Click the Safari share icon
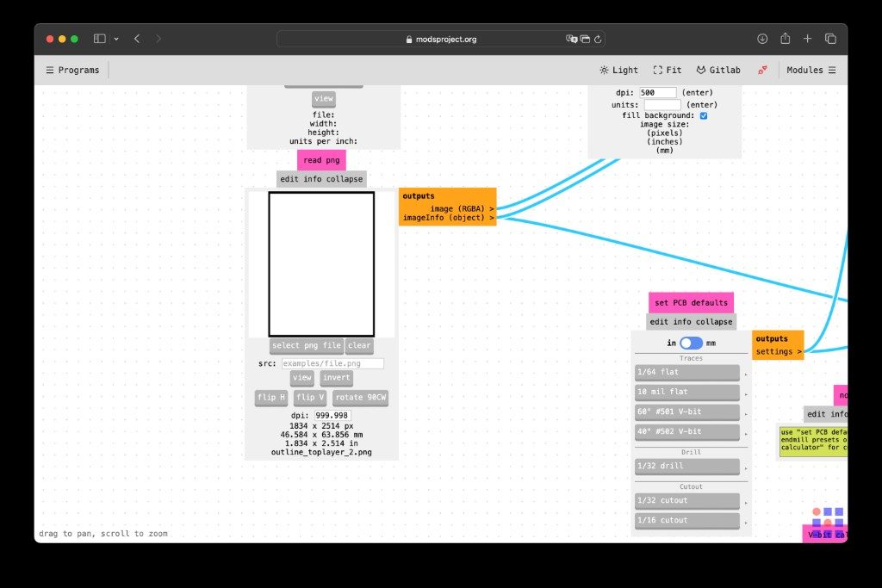The image size is (882, 588). pos(786,39)
